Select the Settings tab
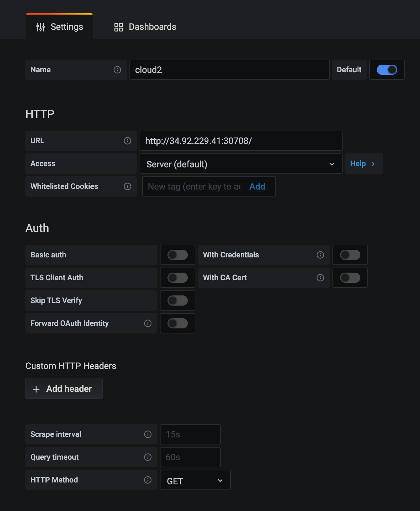This screenshot has height=511, width=420. pyautogui.click(x=60, y=27)
